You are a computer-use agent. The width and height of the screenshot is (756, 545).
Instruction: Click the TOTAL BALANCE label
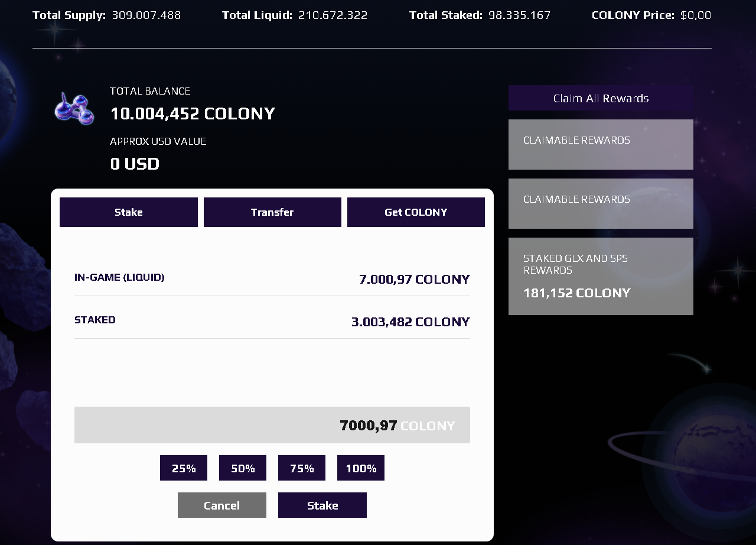(150, 91)
